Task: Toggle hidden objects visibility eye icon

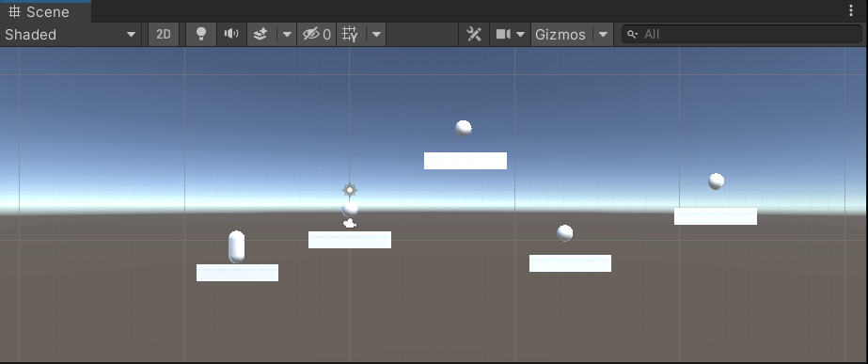Action: [317, 35]
